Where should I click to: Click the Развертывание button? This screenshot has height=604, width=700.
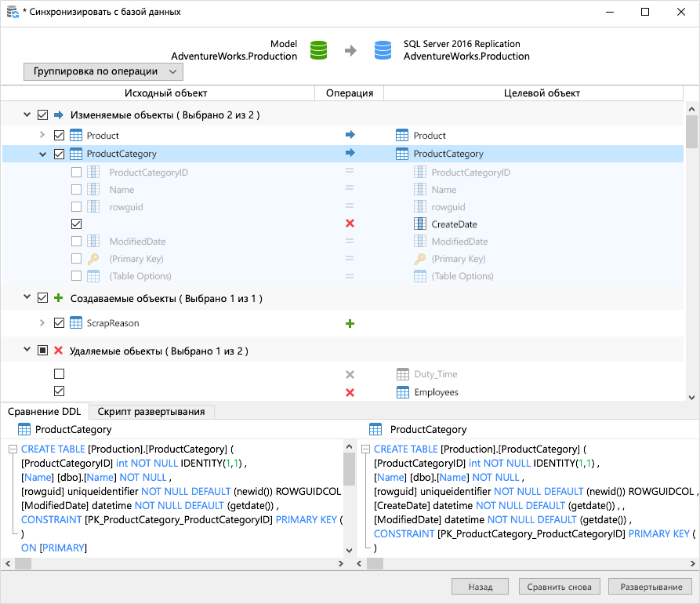[x=651, y=587]
